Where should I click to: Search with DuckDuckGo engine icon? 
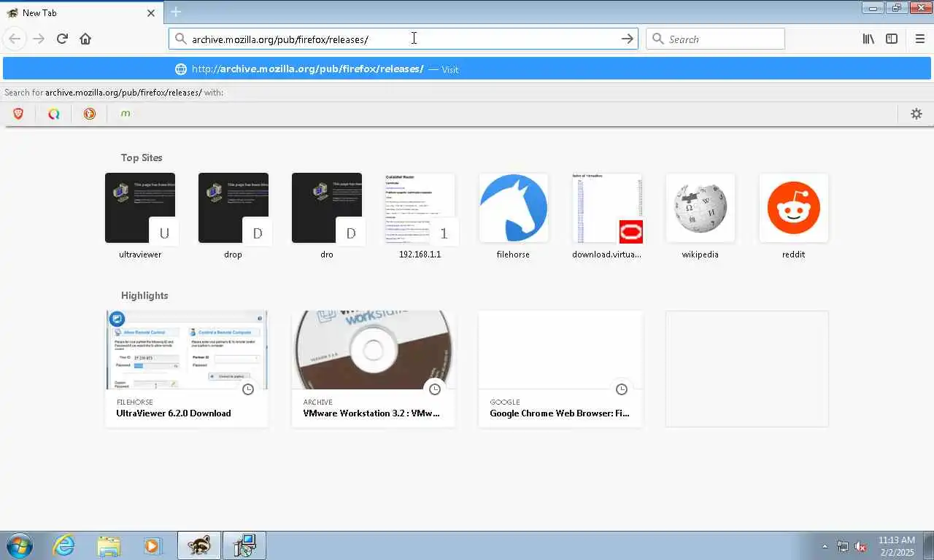point(90,114)
